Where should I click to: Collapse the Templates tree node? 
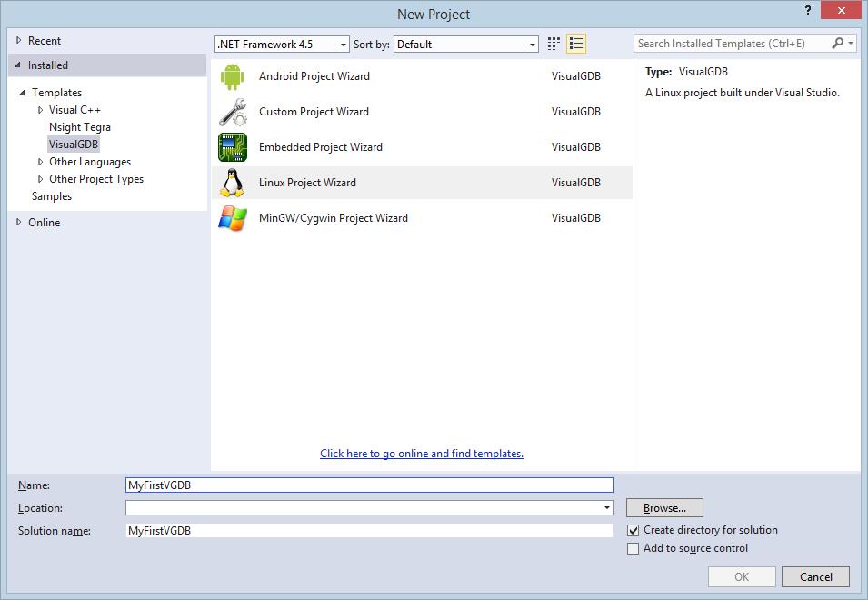click(22, 93)
